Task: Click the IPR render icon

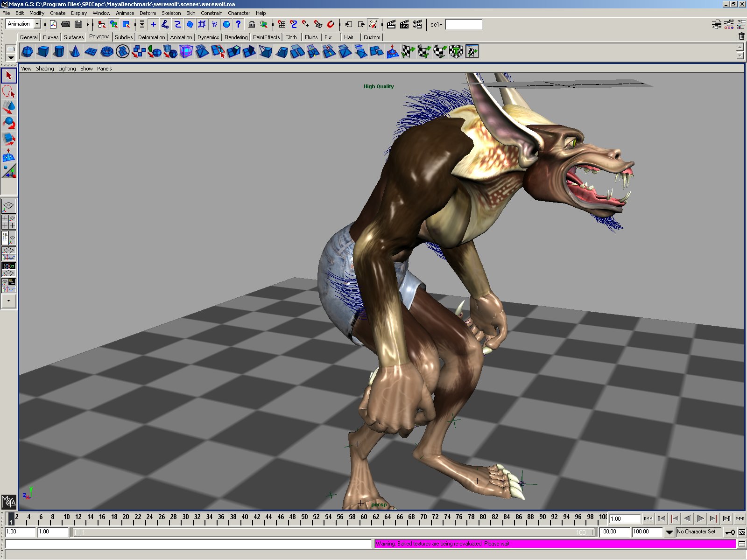Action: tap(404, 24)
